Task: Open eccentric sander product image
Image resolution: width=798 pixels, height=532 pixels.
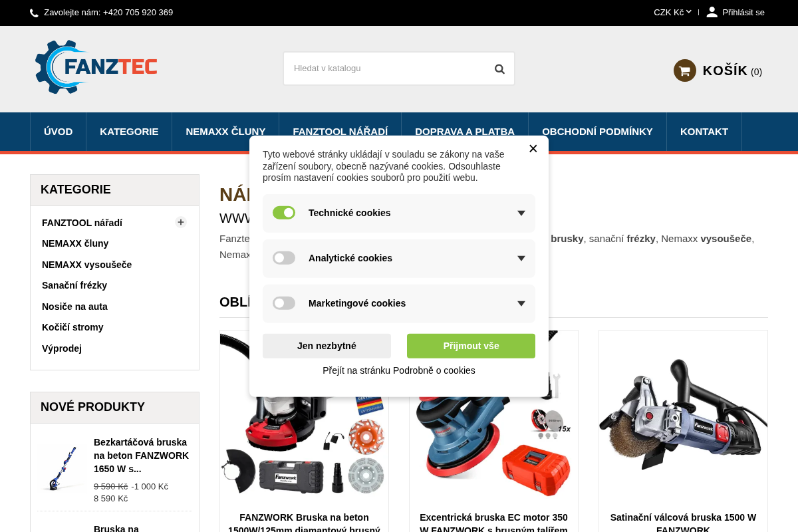Action: [x=493, y=415]
